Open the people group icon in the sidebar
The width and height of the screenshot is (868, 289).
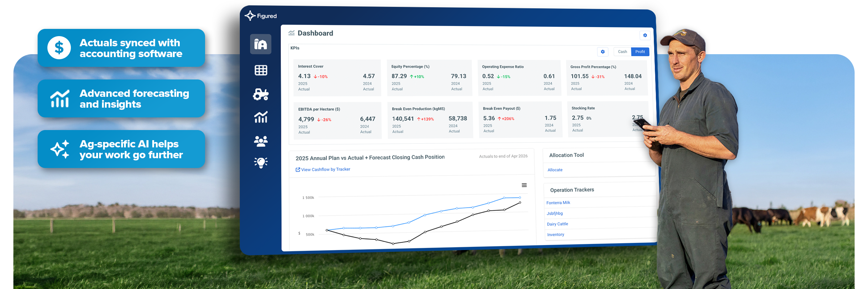(x=261, y=141)
